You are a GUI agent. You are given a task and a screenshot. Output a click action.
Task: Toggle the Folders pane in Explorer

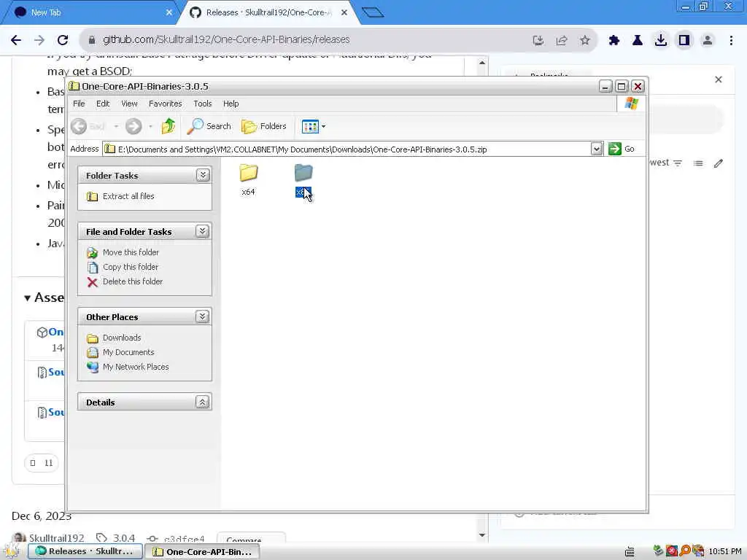pyautogui.click(x=264, y=126)
